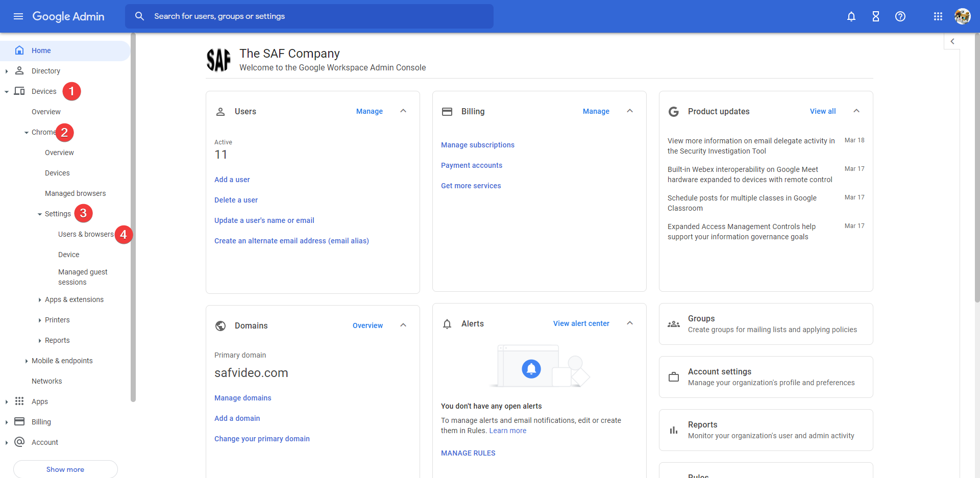
Task: Collapse the Devices tree arrow
Action: [x=6, y=91]
